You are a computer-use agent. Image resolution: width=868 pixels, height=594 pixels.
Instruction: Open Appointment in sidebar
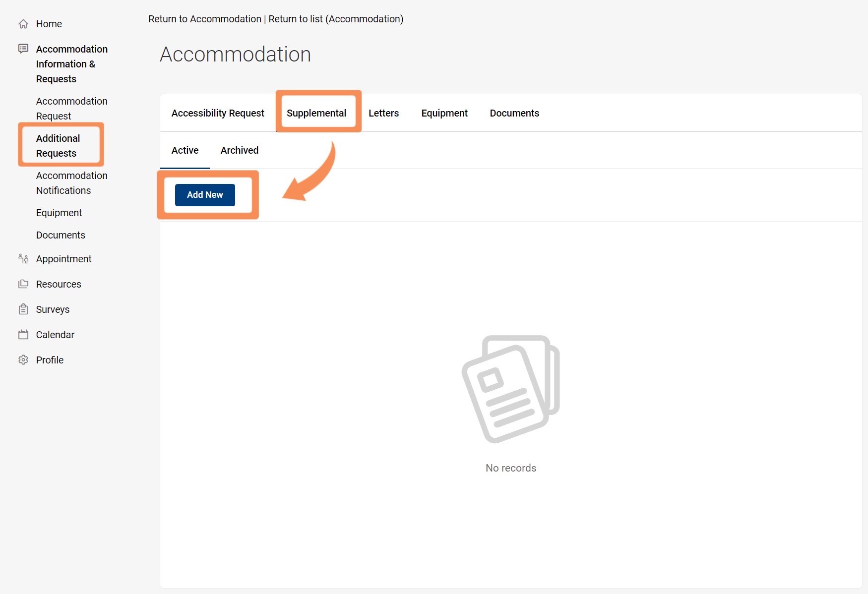click(64, 259)
